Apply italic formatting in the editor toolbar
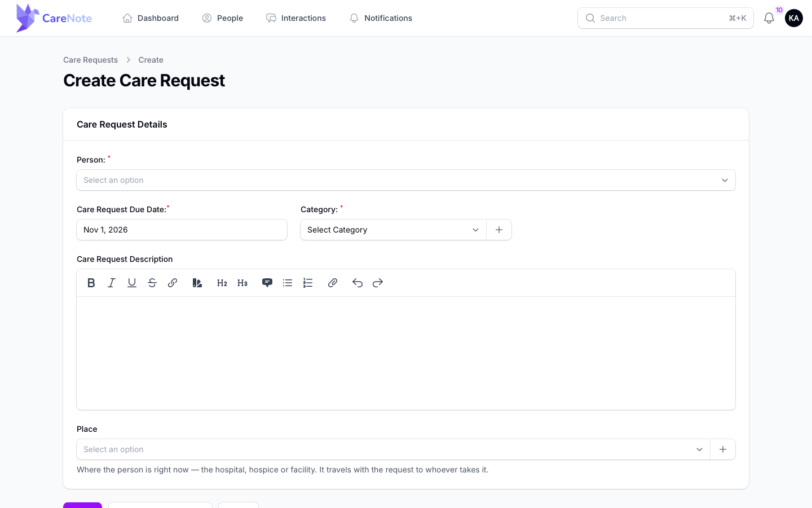 point(112,283)
